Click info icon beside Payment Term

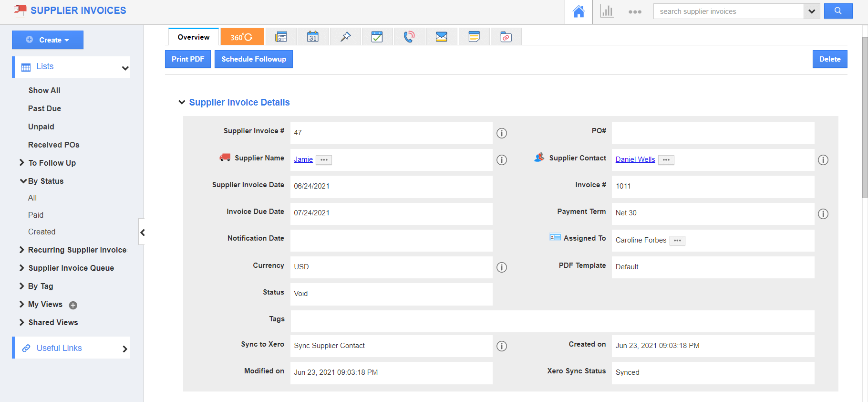point(823,214)
